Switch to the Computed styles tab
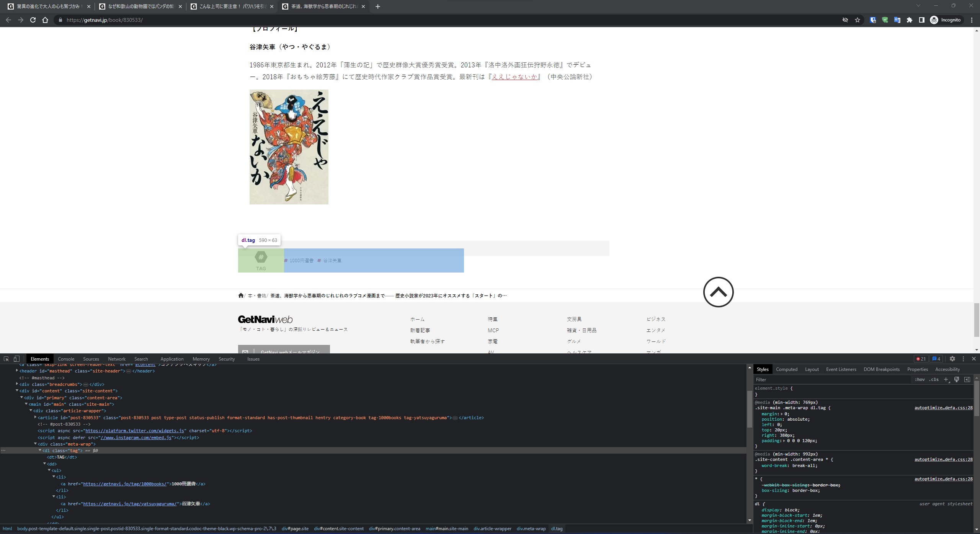 (x=787, y=369)
